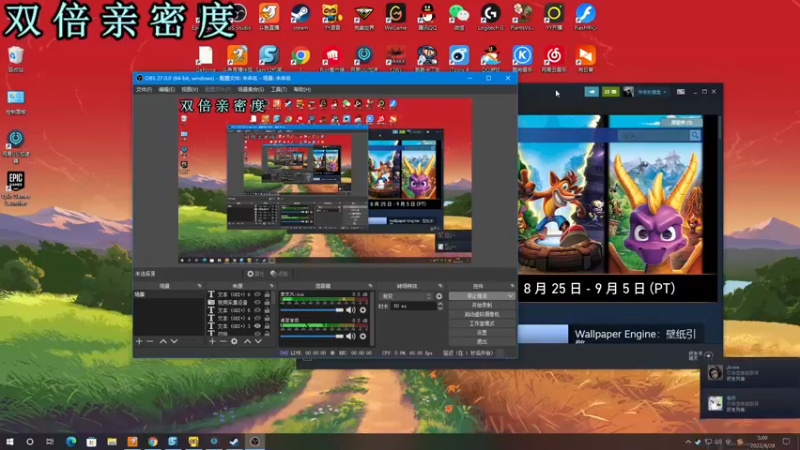
Task: Move source up in Sources panel
Action: (x=247, y=341)
